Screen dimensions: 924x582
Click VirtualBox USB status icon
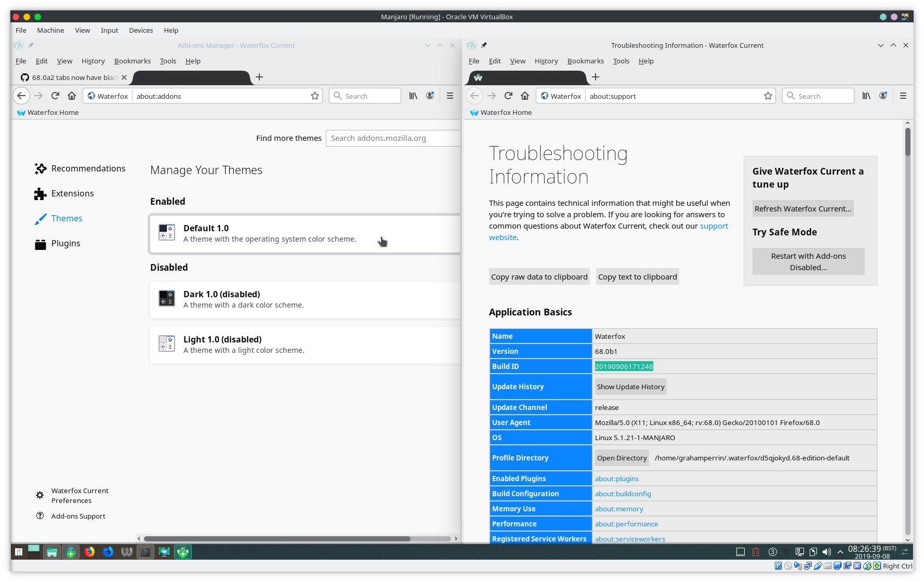(818, 566)
